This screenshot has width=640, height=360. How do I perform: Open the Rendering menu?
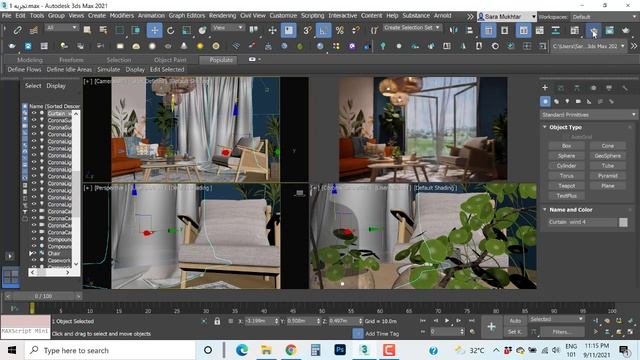coord(222,16)
